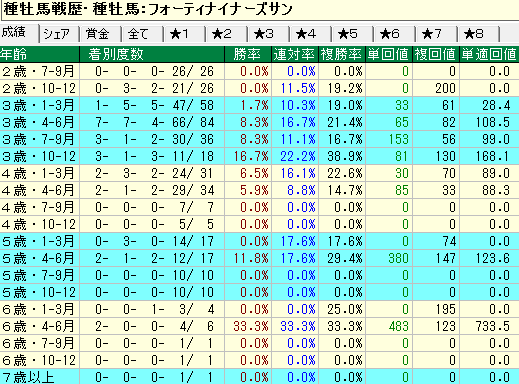Viewport: 519px width, 384px height.
Task: Select the row 3歳・1-3月
Action: click(259, 105)
